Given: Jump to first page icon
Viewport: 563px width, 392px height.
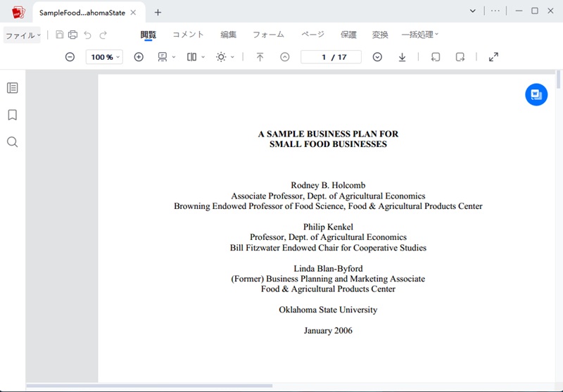Looking at the screenshot, I should [260, 57].
